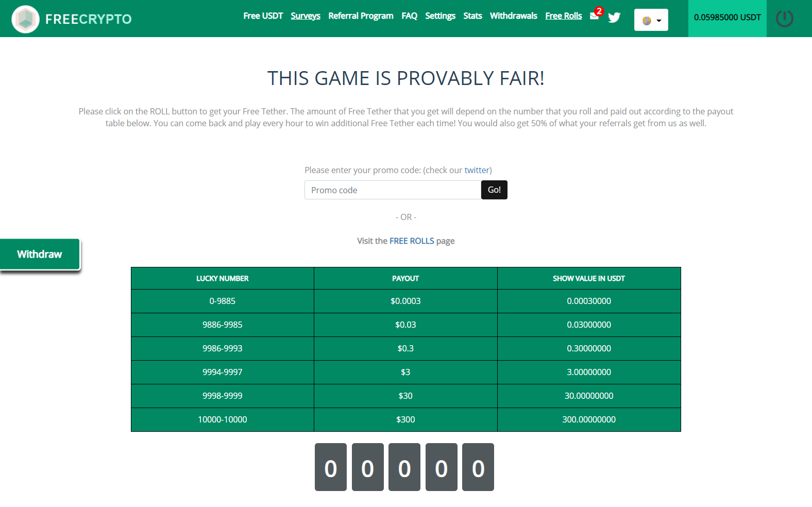Image resolution: width=812 pixels, height=507 pixels.
Task: Open the Referral Program page
Action: (361, 16)
